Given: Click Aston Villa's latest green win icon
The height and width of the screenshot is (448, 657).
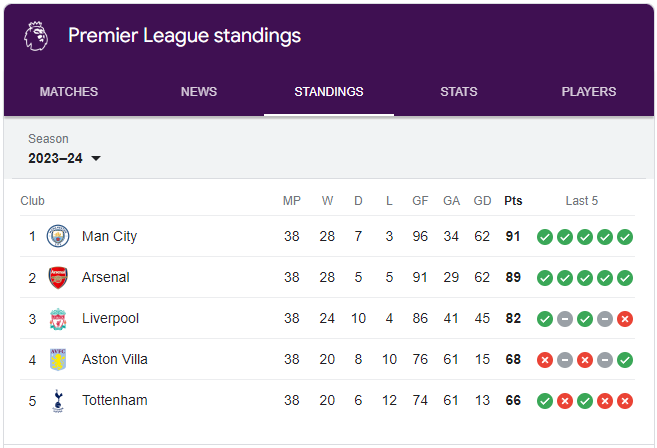Looking at the screenshot, I should point(625,360).
